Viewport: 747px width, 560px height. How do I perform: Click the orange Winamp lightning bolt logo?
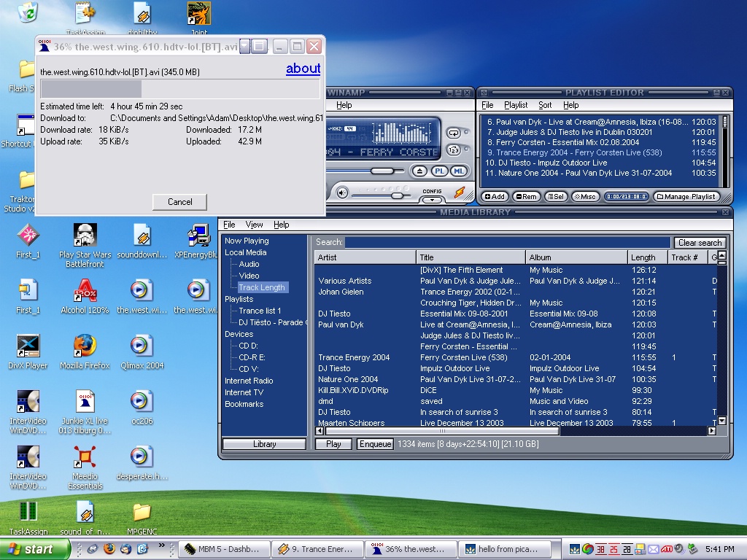[x=460, y=192]
